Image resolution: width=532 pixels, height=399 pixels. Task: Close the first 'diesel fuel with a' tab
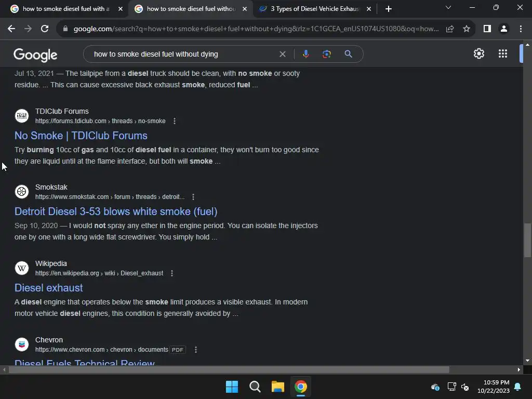[x=121, y=9]
